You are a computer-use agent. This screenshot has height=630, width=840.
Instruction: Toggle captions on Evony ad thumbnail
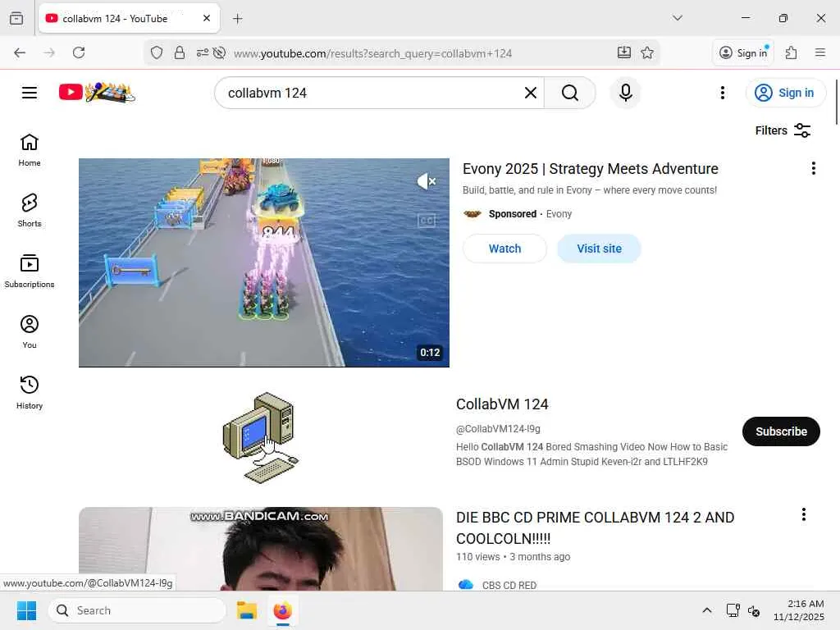427,220
